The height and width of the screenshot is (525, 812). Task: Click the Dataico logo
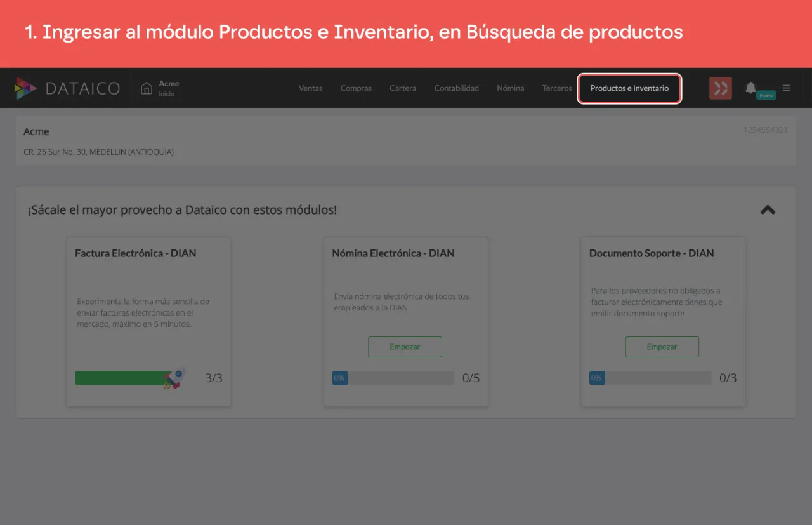(67, 88)
